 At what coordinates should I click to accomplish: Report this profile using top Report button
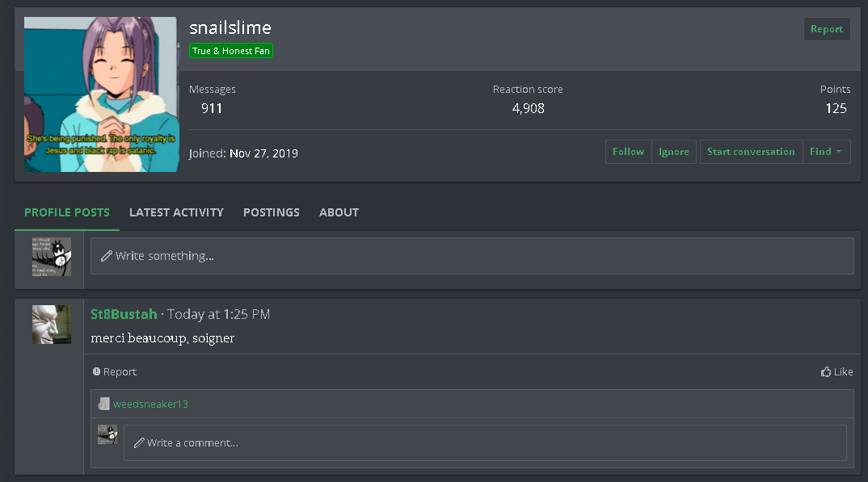coord(827,29)
